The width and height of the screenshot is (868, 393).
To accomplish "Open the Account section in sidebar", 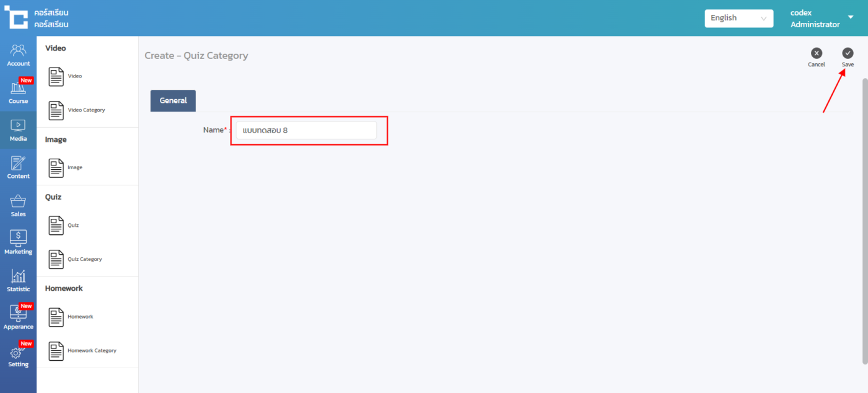I will (18, 55).
